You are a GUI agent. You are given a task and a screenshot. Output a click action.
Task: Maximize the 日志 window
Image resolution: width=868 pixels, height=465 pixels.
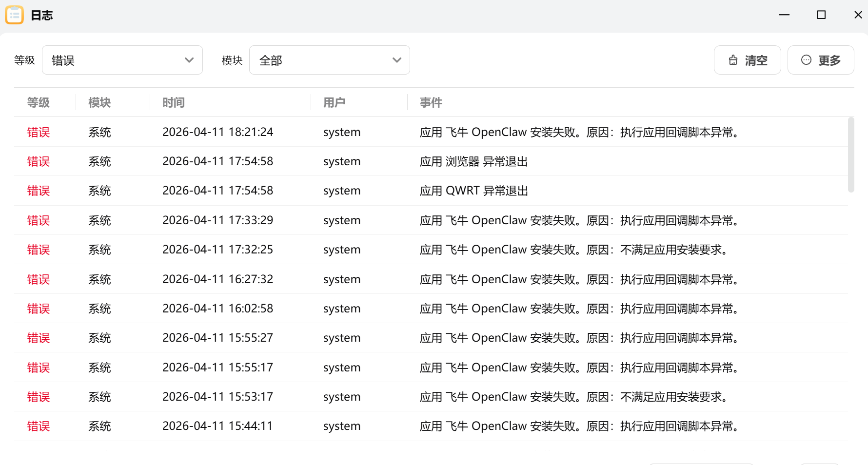point(821,15)
